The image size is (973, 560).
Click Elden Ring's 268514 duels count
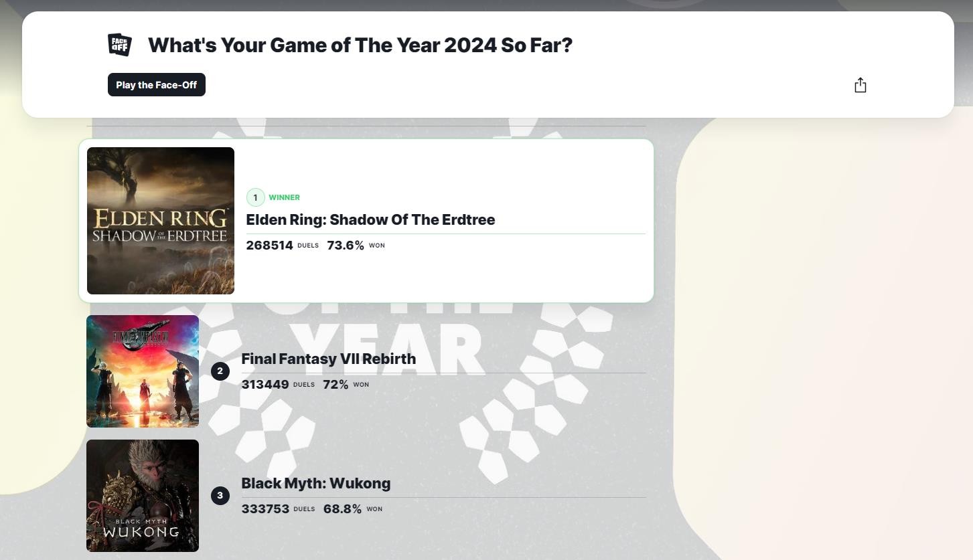pos(269,246)
